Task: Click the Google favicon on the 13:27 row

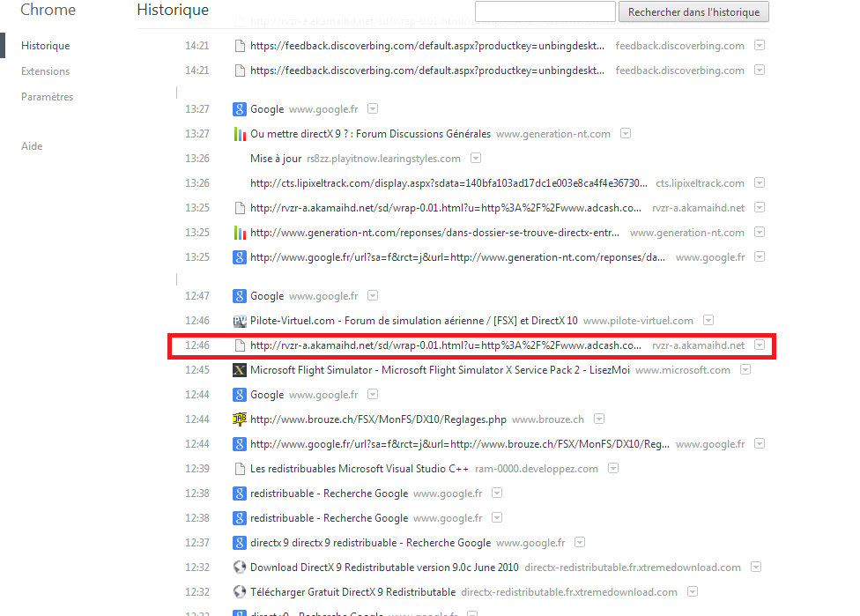Action: tap(239, 109)
